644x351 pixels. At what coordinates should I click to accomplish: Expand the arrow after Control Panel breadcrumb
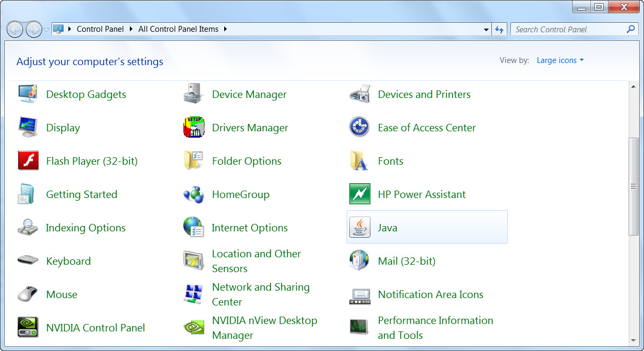[x=131, y=29]
